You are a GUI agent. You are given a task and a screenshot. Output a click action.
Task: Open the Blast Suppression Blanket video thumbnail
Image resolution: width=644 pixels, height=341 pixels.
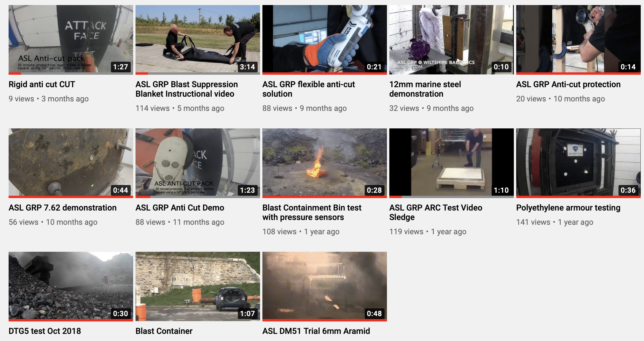tap(198, 40)
